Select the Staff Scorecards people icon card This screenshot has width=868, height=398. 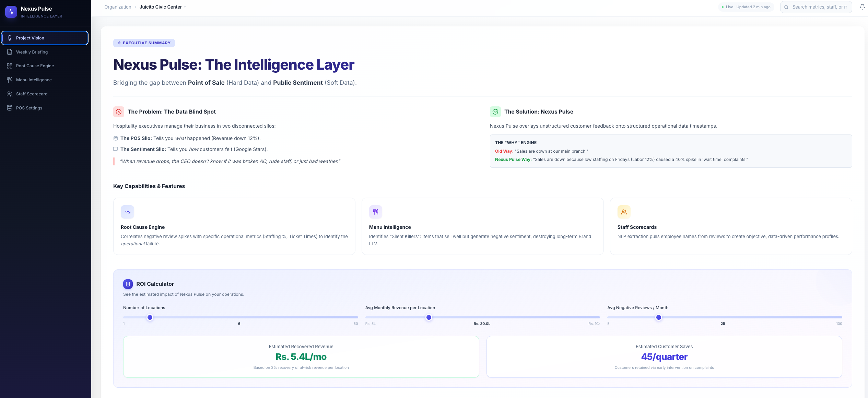[x=624, y=212]
